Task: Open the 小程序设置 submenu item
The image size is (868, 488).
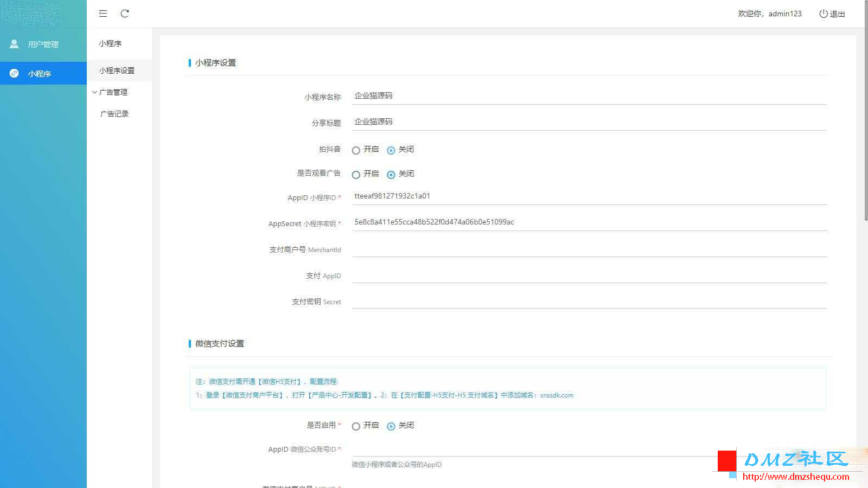Action: tap(119, 70)
